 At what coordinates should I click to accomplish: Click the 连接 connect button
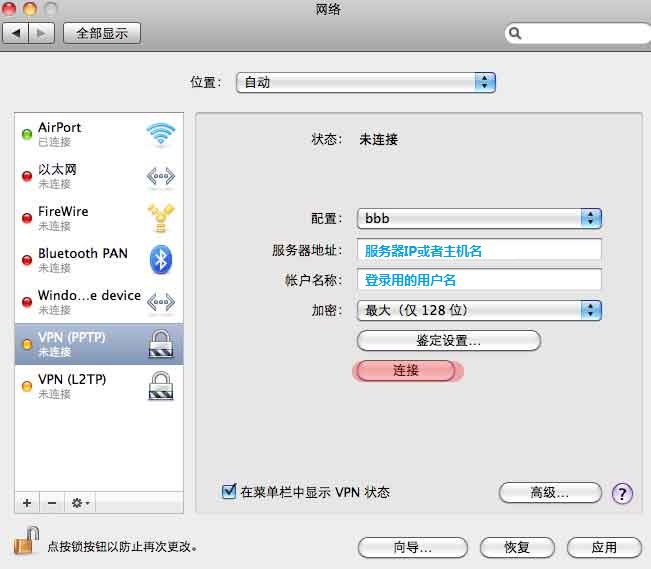tap(406, 370)
